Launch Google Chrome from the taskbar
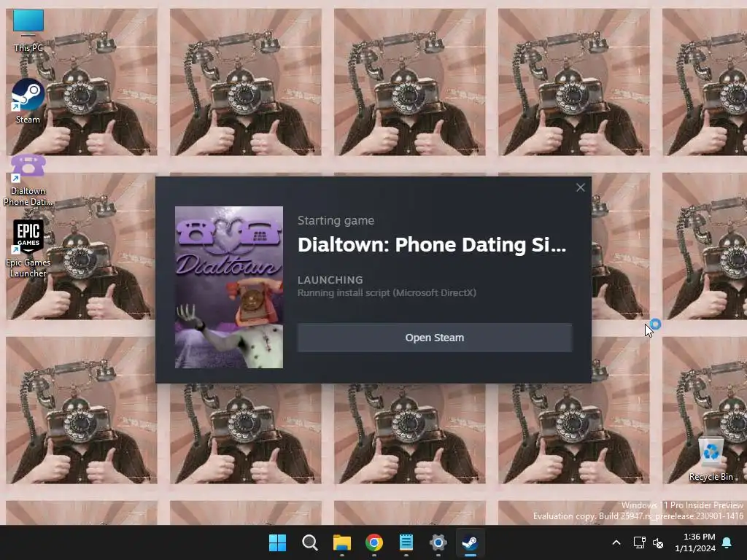 374,542
